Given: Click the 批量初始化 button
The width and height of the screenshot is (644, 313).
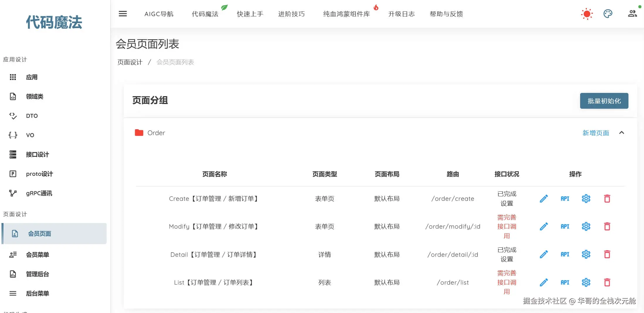Looking at the screenshot, I should tap(604, 101).
